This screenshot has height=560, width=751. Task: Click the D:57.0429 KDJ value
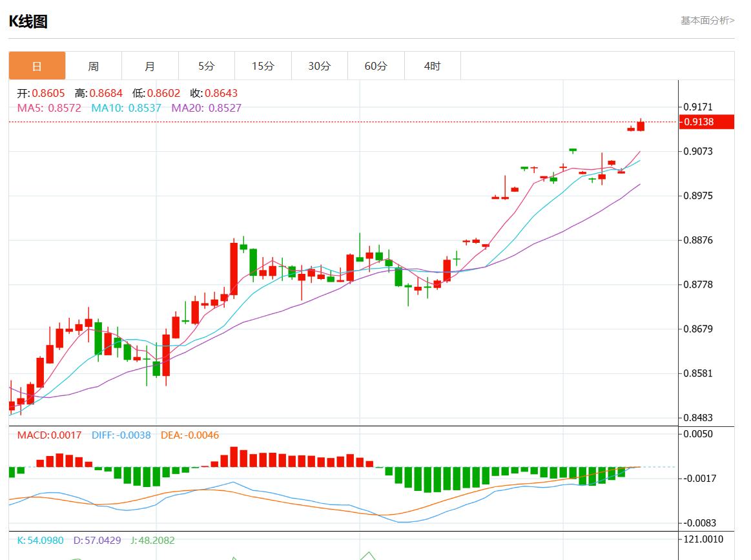point(98,541)
